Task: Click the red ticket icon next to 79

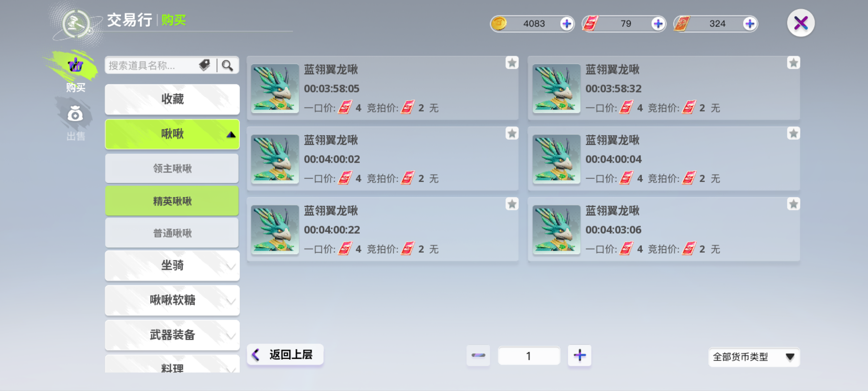Action: point(590,24)
